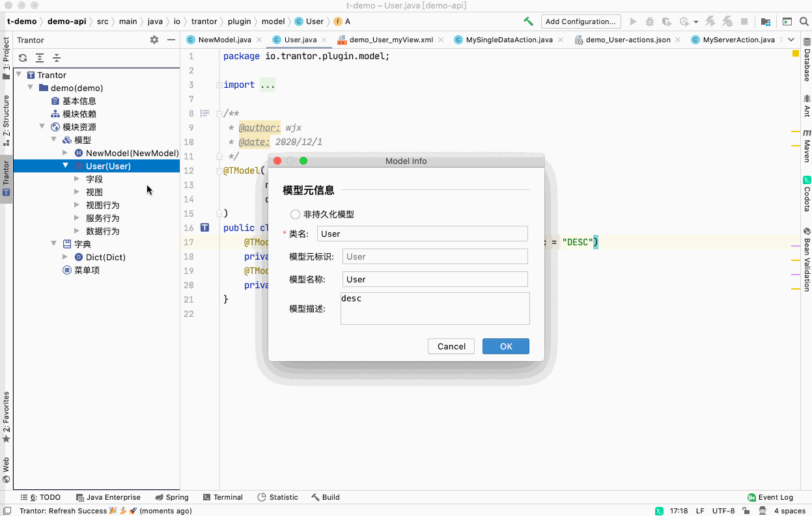Open the 1: Project tool window

(6, 59)
